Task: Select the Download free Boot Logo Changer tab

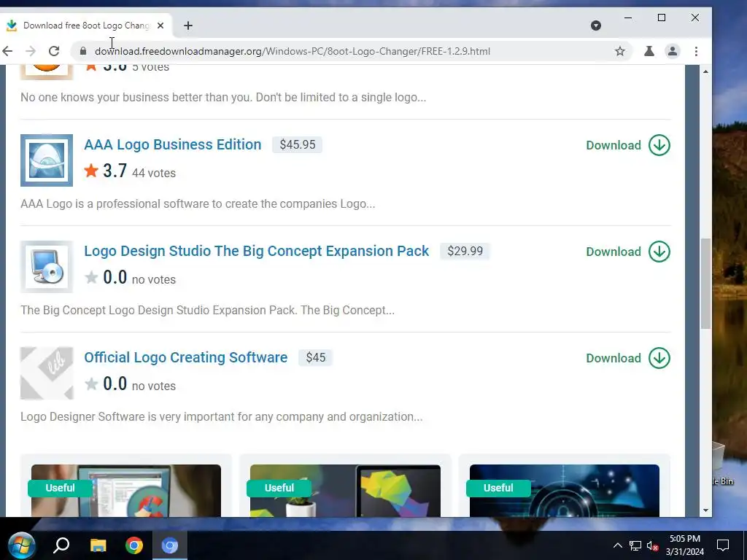Action: 86,26
